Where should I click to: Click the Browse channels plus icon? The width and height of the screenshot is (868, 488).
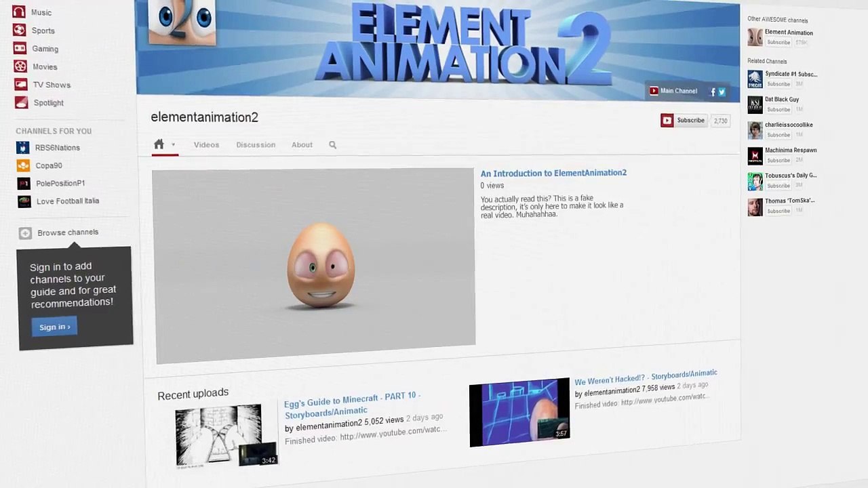(x=25, y=233)
